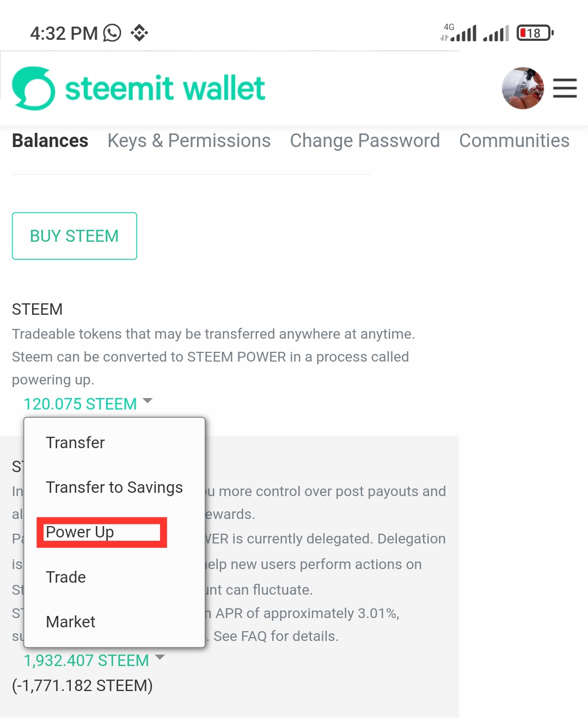
Task: Tap the user profile avatar
Action: (523, 88)
